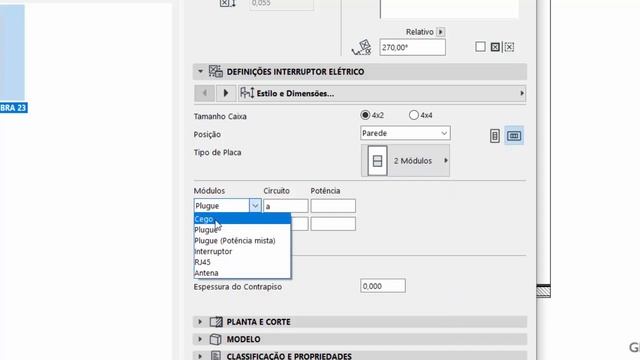Screen dimensions: 640x360
Task: Select the no-mirror empty square option
Action: point(480,47)
